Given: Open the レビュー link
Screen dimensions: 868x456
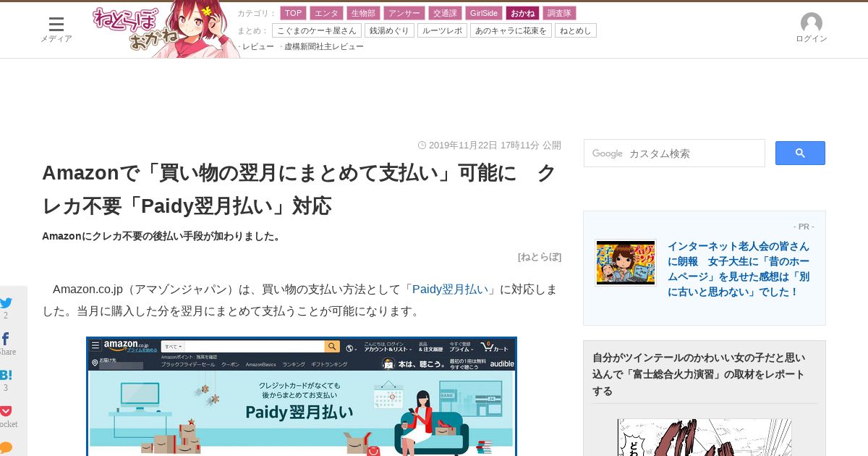Looking at the screenshot, I should (x=258, y=46).
